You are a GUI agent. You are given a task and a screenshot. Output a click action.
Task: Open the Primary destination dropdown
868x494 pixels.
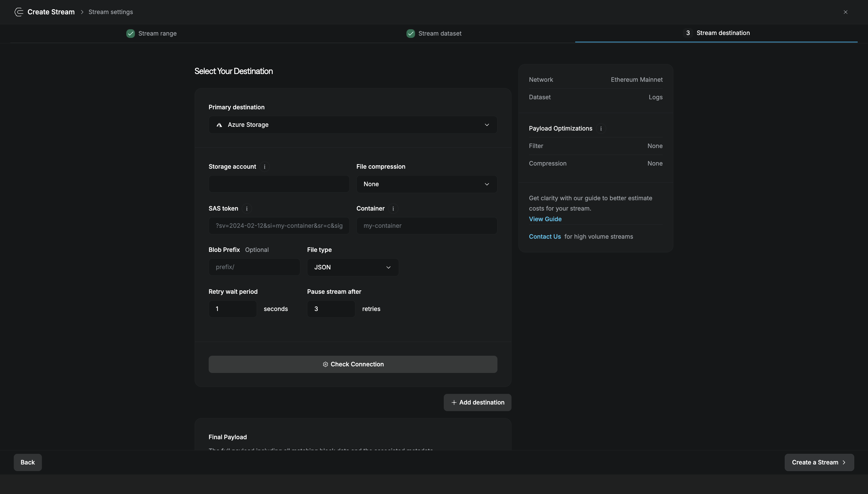pos(353,125)
